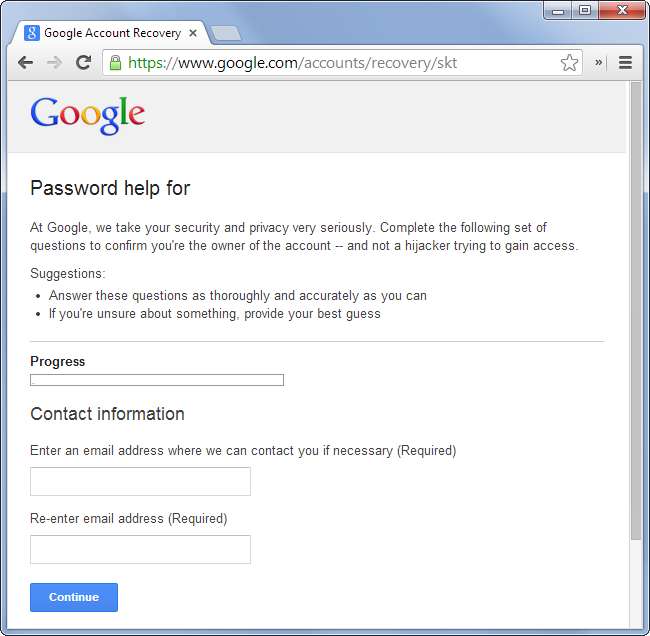Viewport: 650px width, 636px height.
Task: Click the Google logo
Action: click(x=88, y=115)
